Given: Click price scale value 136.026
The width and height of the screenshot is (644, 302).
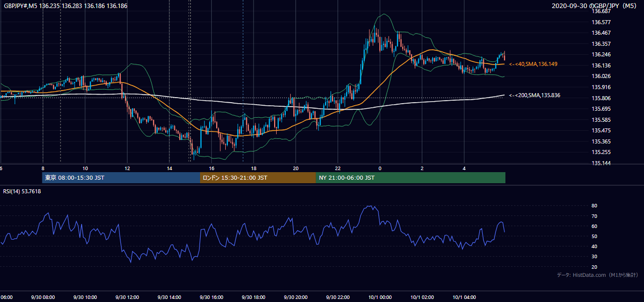Looking at the screenshot, I should [601, 76].
